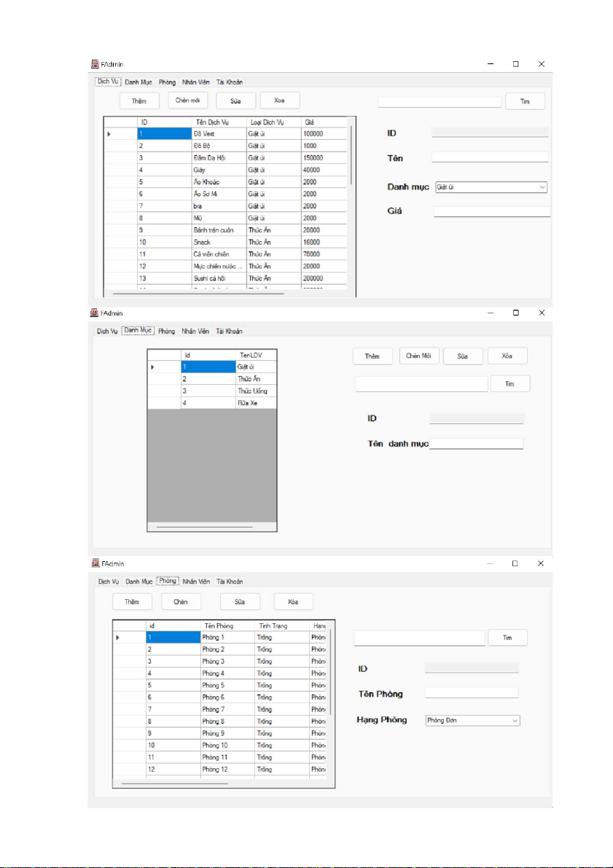The width and height of the screenshot is (613, 868).
Task: Click Xóa button above the services table
Action: coord(280,100)
